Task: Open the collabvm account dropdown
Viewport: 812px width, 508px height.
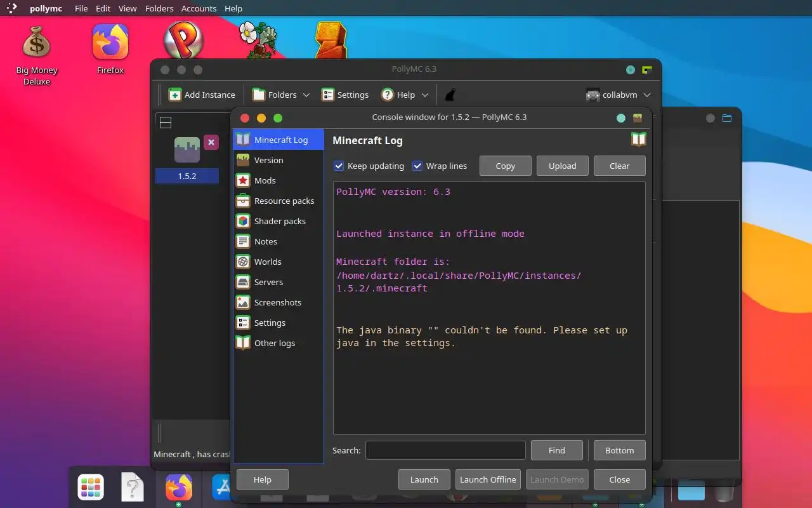Action: coord(619,95)
